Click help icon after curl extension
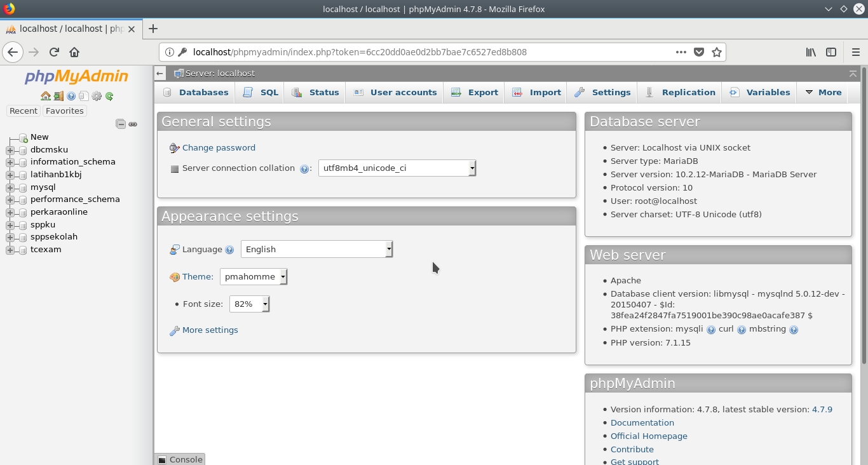This screenshot has height=465, width=868. (741, 330)
